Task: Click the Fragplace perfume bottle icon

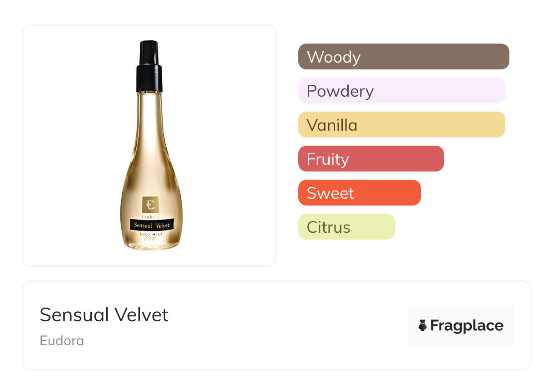Action: click(423, 325)
